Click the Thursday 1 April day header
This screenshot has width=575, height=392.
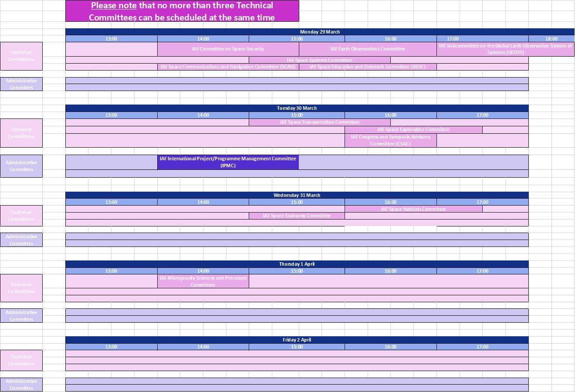coord(297,264)
